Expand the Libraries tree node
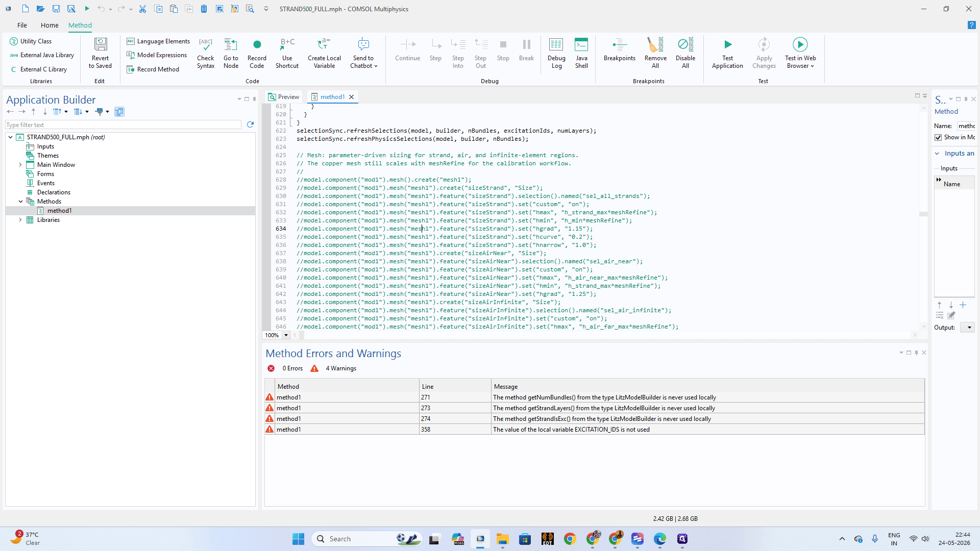This screenshot has width=980, height=551. (20, 220)
